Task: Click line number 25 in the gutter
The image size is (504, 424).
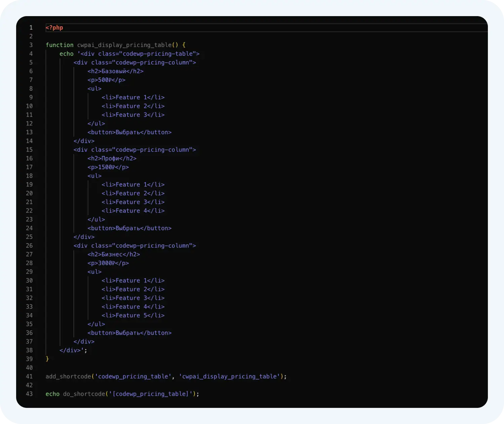Action: (x=30, y=237)
